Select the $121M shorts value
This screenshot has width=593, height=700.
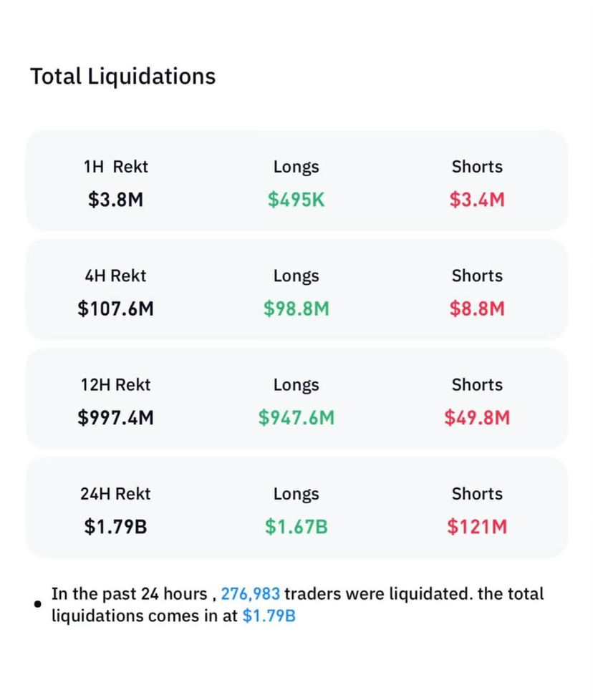click(477, 527)
